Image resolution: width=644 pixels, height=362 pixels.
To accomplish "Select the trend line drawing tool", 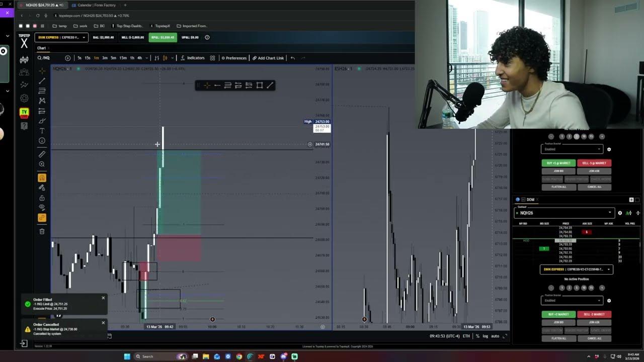I will (42, 81).
